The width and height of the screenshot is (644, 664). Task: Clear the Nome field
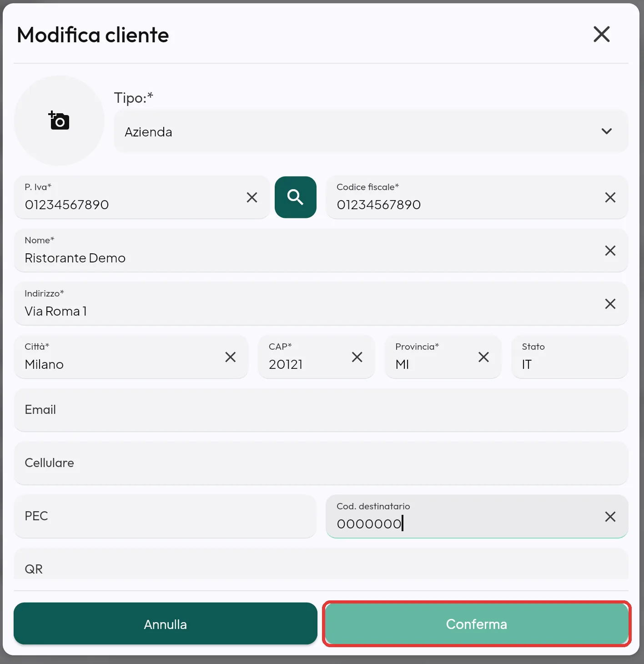click(610, 251)
